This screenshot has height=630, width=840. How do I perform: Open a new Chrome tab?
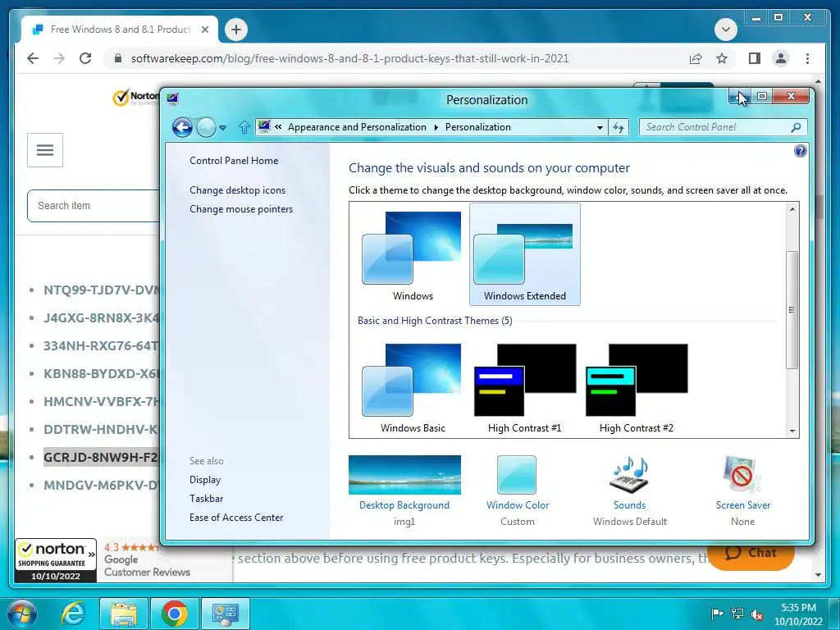pyautogui.click(x=236, y=30)
